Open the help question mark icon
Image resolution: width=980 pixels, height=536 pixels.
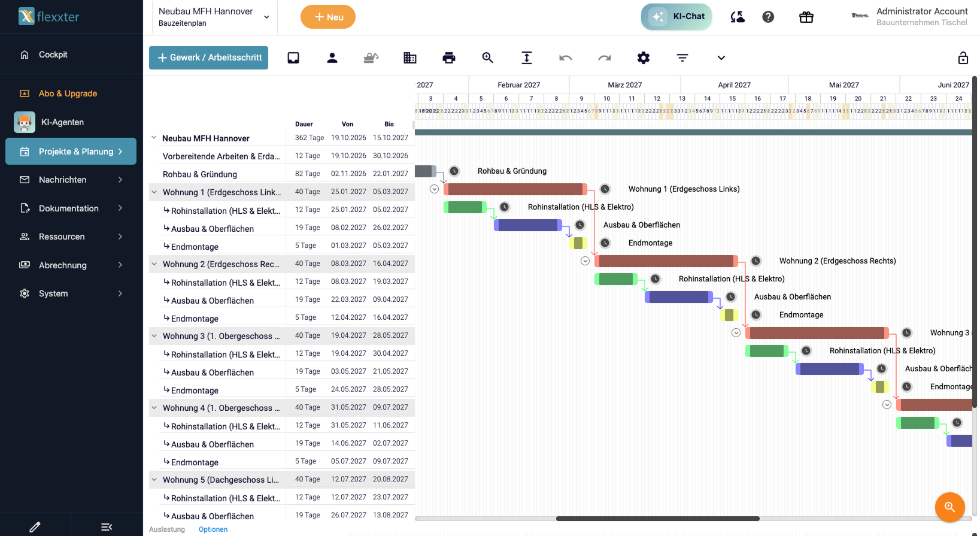pos(768,17)
